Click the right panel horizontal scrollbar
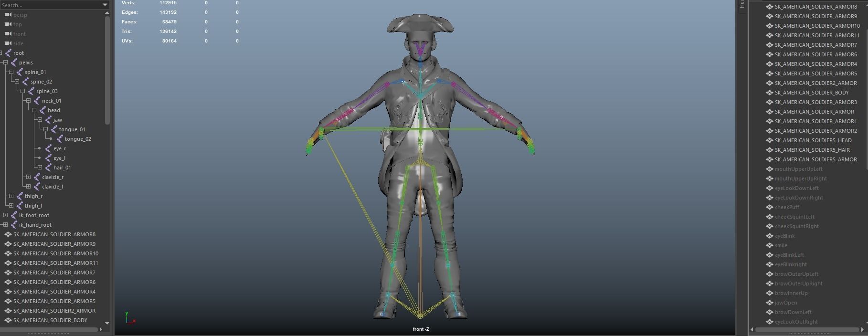This screenshot has width=868, height=336. click(808, 329)
